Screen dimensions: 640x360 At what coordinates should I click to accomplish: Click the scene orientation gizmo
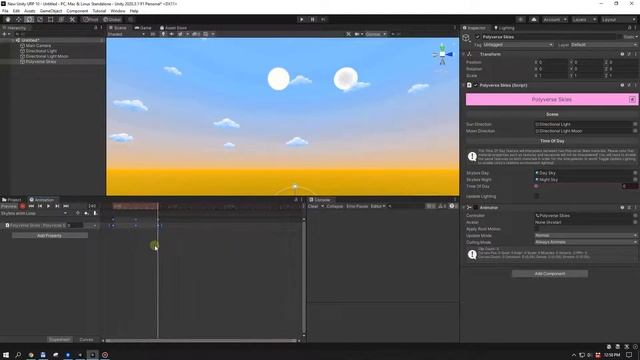tap(442, 54)
